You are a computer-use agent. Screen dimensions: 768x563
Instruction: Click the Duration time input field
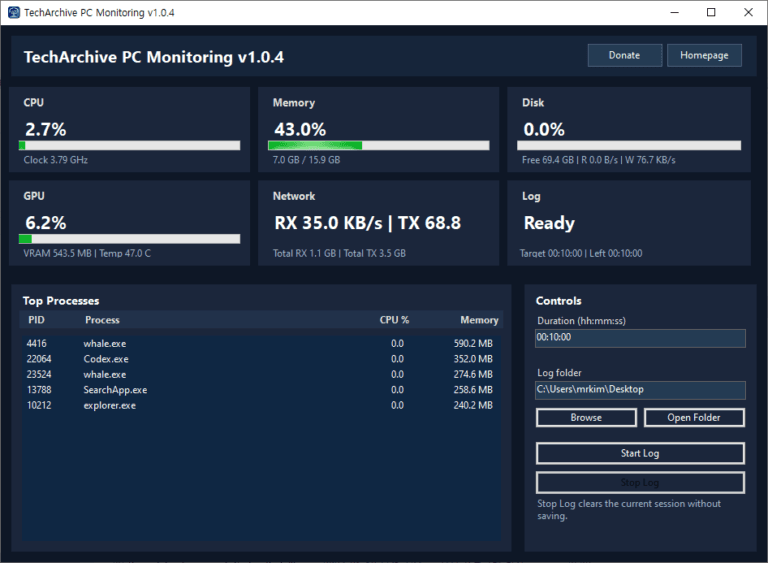[640, 338]
